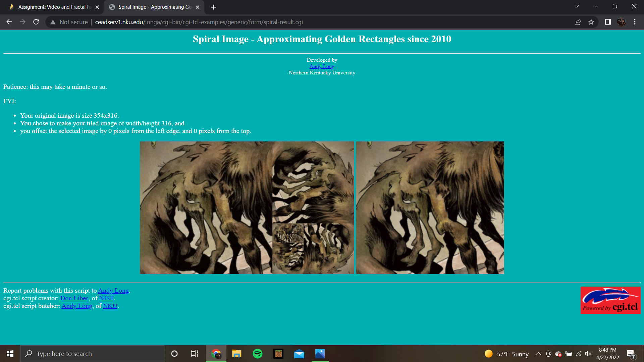Open Chrome's three-dot menu
Viewport: 644px width, 362px height.
click(x=635, y=22)
